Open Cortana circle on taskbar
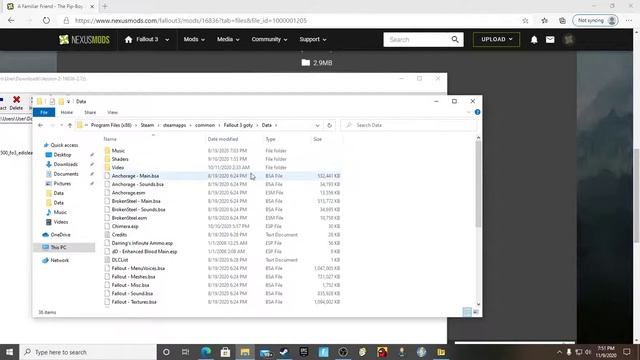The image size is (640, 360). coord(166,352)
